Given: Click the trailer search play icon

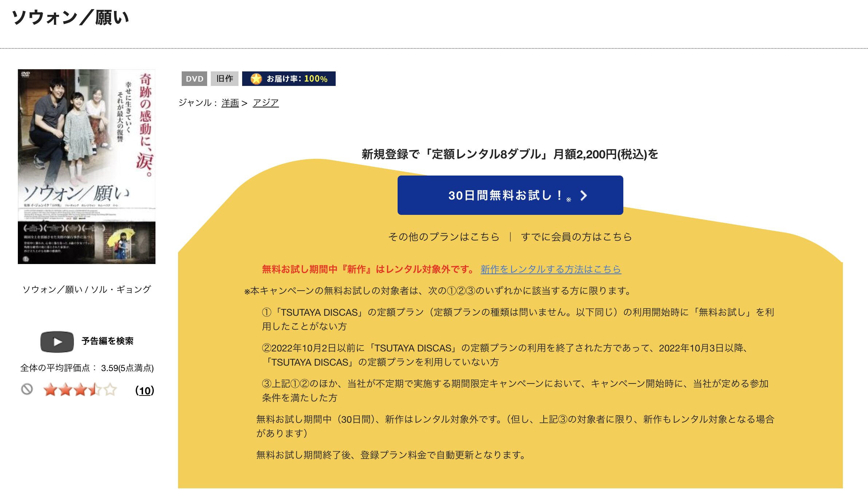Looking at the screenshot, I should pos(57,342).
